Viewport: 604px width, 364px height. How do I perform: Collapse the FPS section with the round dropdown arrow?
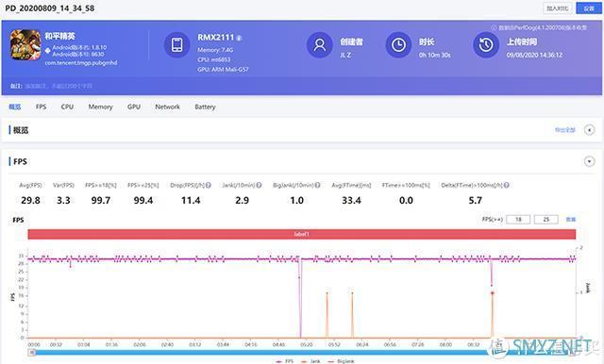pos(589,161)
